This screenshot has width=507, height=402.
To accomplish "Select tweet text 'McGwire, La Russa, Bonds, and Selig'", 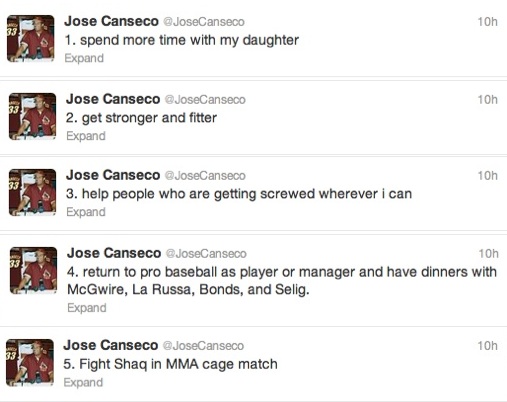I will (187, 290).
